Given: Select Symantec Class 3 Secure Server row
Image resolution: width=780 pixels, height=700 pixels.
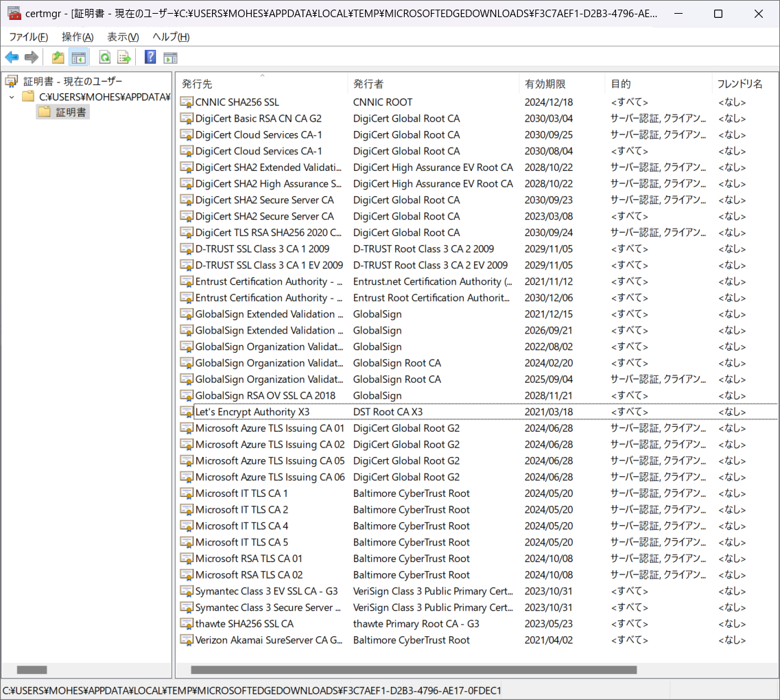Looking at the screenshot, I should 477,607.
